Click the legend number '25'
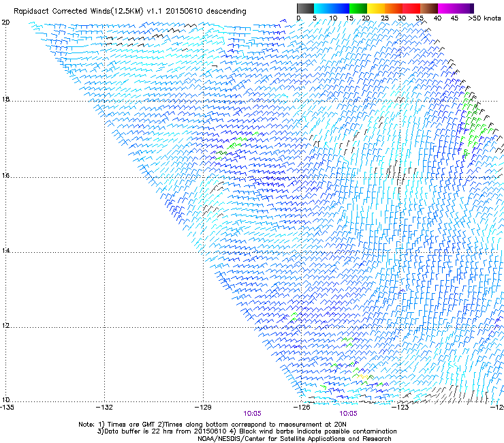The width and height of the screenshot is (504, 443). click(385, 18)
